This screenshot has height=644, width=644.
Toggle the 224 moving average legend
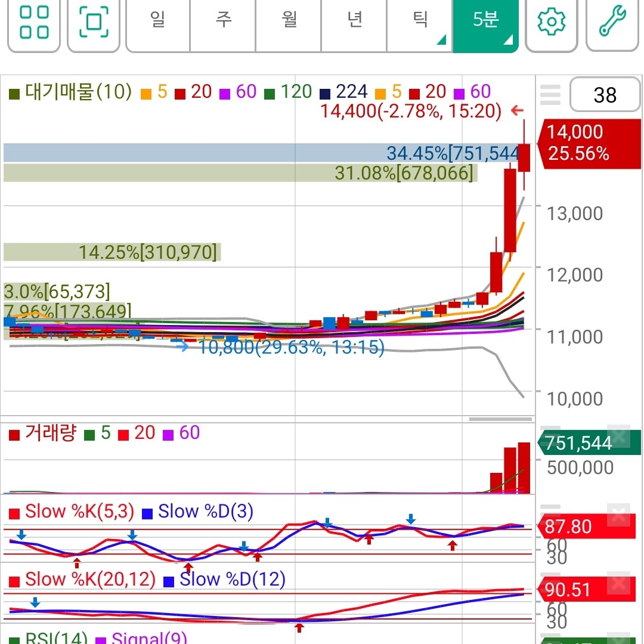tap(344, 92)
